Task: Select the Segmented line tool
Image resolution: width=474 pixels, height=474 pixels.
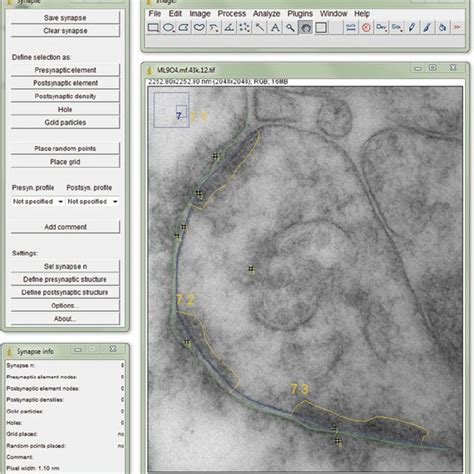Action: tap(214, 28)
